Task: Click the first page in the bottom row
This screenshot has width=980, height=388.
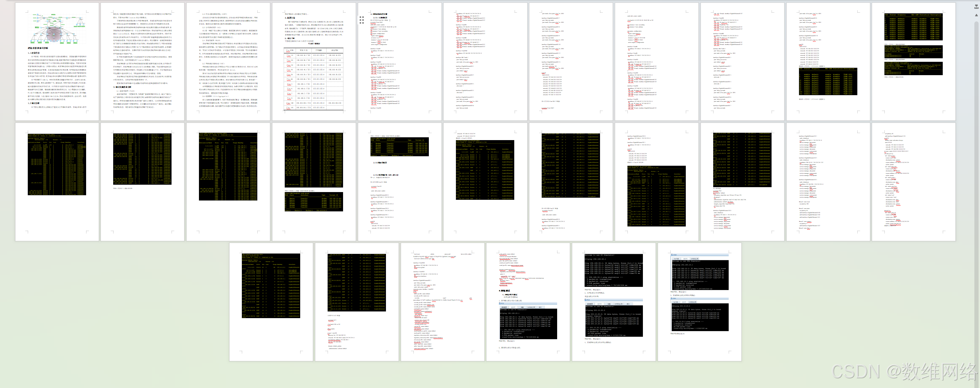Action: pos(271,302)
